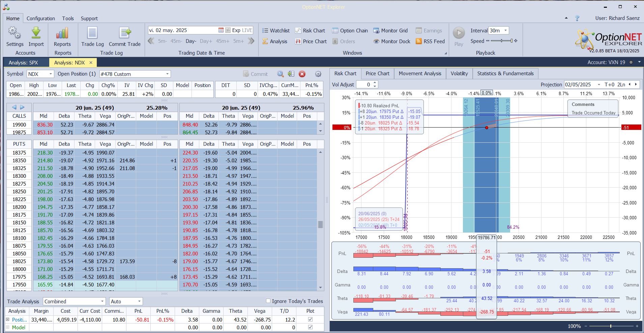Toggle the Exp expiration mode
644x333 pixels.
pyautogui.click(x=236, y=30)
